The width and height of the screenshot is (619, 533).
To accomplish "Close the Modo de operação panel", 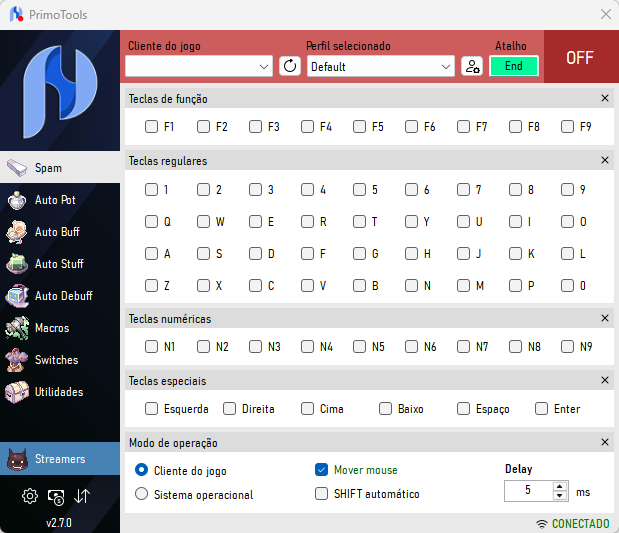I will pyautogui.click(x=605, y=442).
